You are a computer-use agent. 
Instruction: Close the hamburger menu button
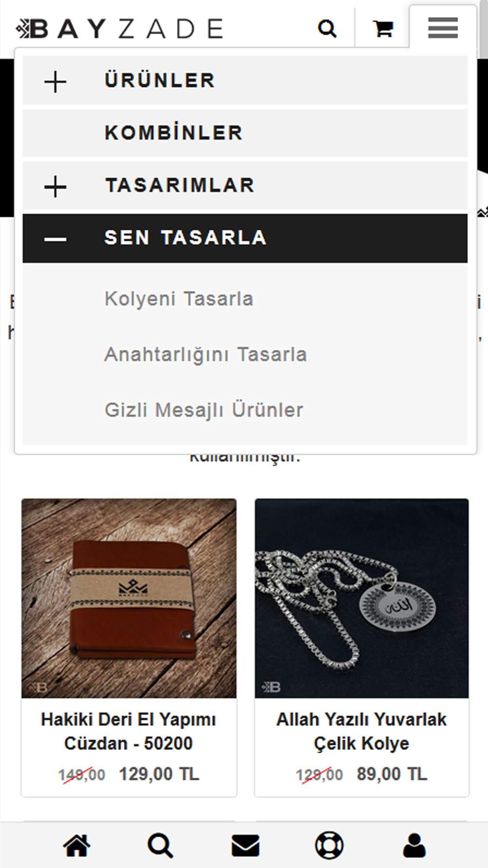[x=443, y=27]
